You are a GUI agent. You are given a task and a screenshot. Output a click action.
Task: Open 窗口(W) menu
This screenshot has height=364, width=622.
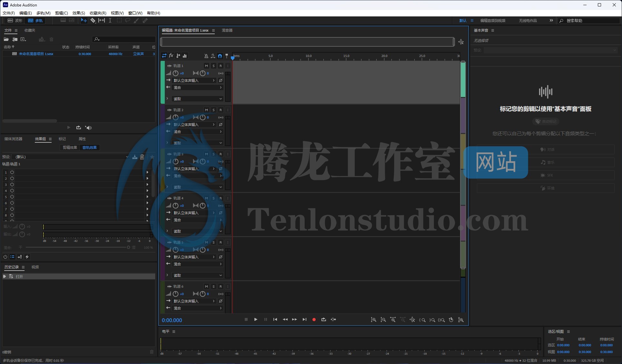[135, 13]
